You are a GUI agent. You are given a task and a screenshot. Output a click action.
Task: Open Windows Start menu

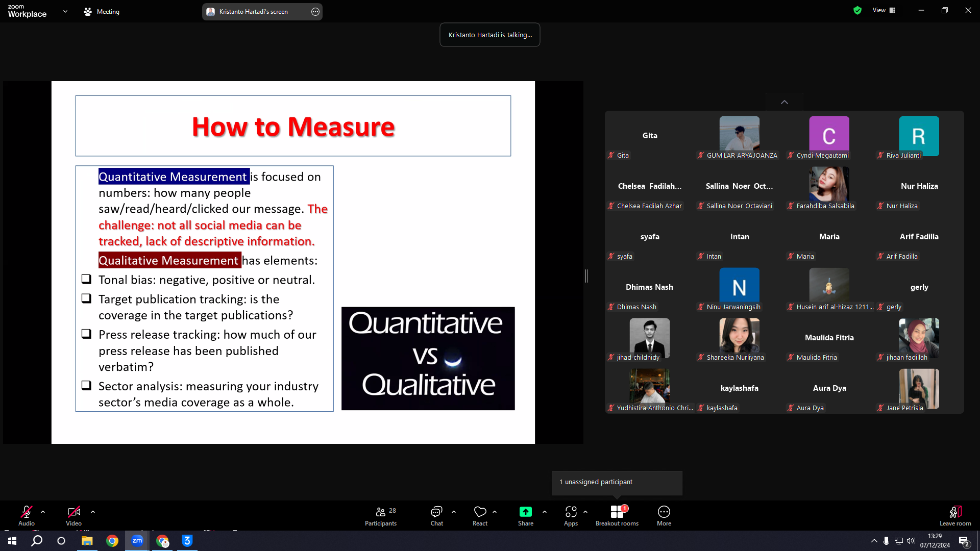tap(12, 541)
